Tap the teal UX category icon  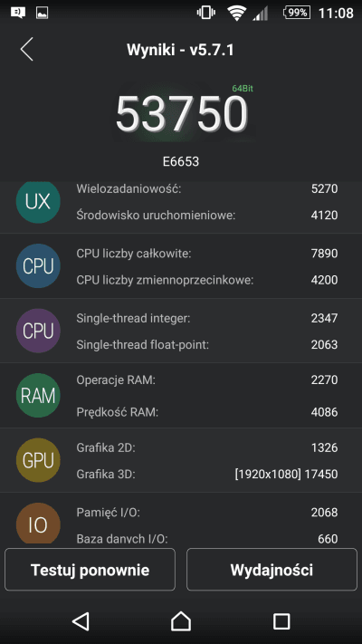click(38, 201)
